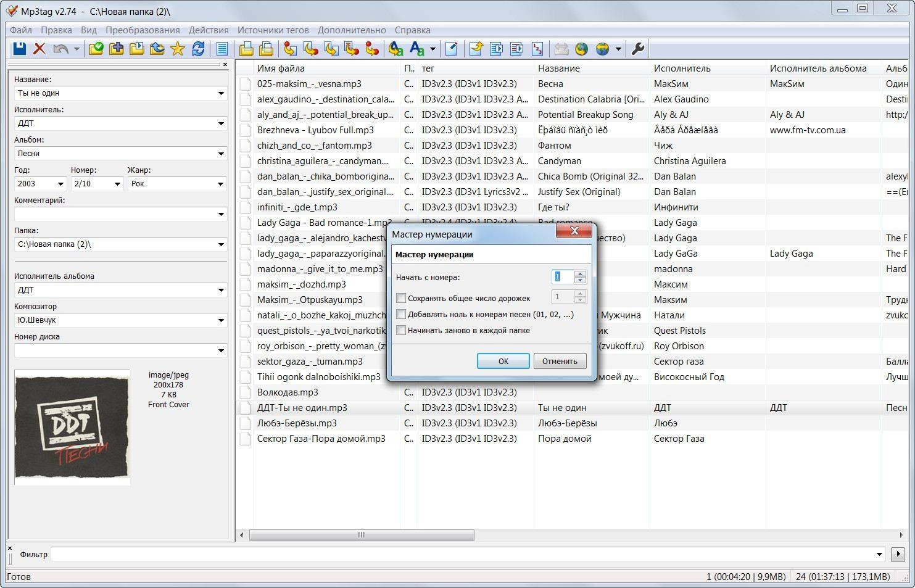The image size is (915, 588).
Task: Expand the Фильтр history dropdown
Action: (879, 554)
